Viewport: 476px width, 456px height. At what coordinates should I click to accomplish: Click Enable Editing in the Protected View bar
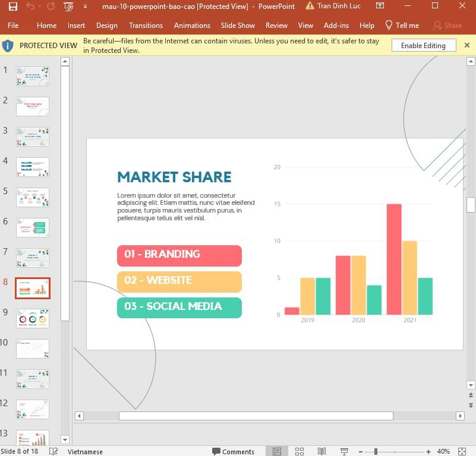pos(423,45)
